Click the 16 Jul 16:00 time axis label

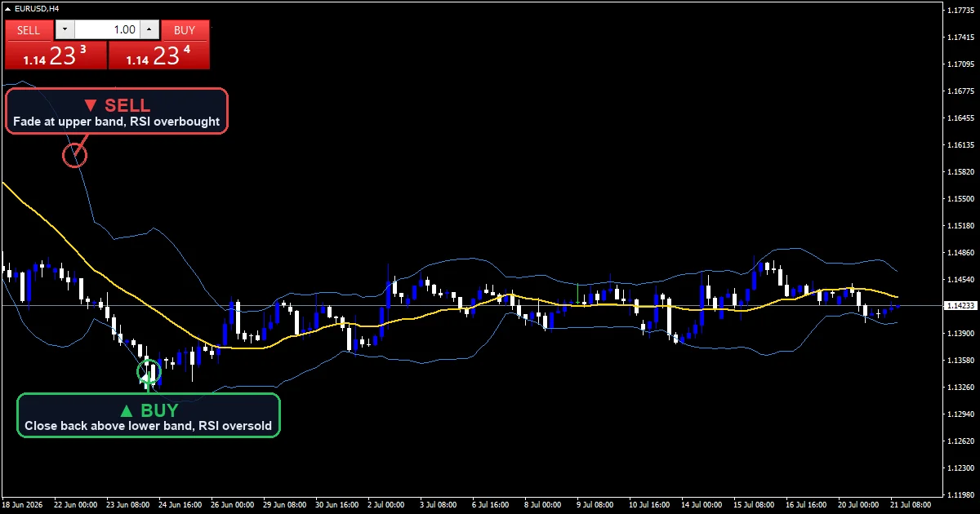(x=808, y=505)
